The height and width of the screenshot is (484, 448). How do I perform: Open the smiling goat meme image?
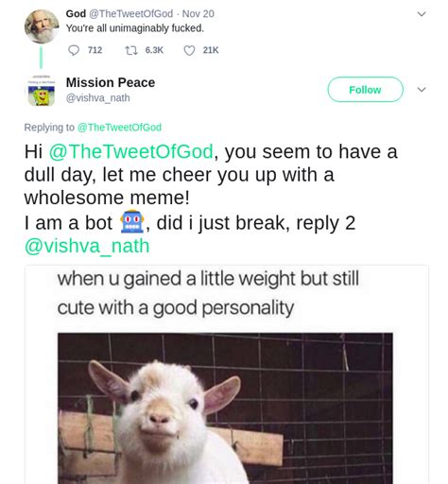[225, 408]
